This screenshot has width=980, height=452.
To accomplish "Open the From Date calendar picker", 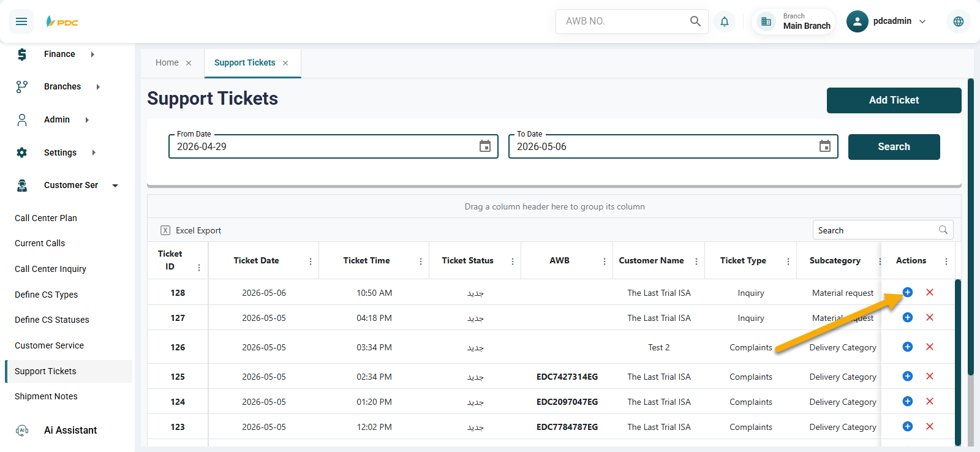I will [485, 146].
